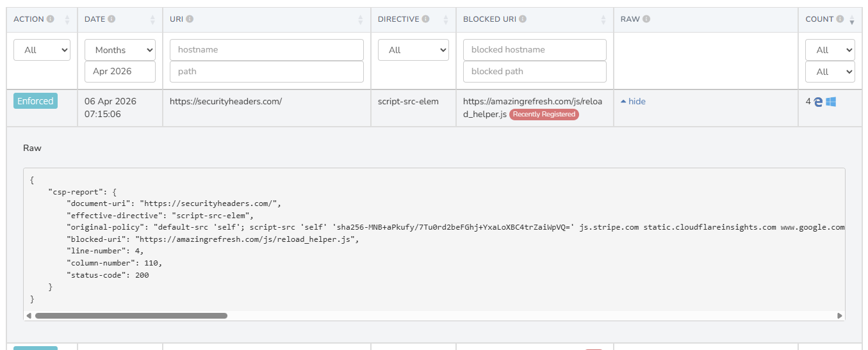The image size is (868, 350).
Task: Focus the blocked hostname filter field
Action: tap(534, 50)
